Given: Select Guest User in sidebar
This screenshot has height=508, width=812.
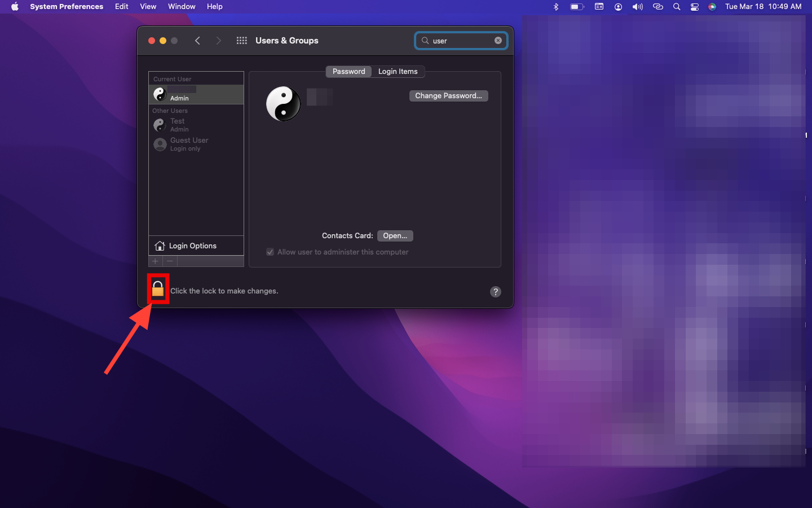Looking at the screenshot, I should 196,144.
